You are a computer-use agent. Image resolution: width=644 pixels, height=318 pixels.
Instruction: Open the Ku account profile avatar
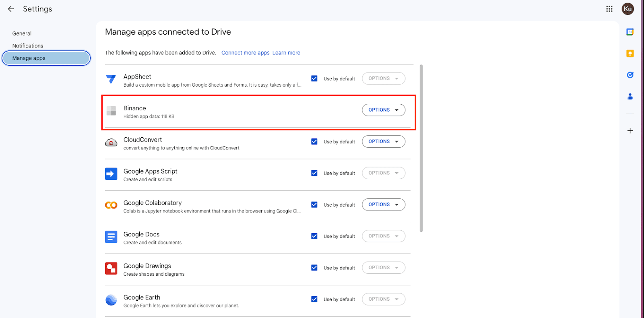[627, 9]
